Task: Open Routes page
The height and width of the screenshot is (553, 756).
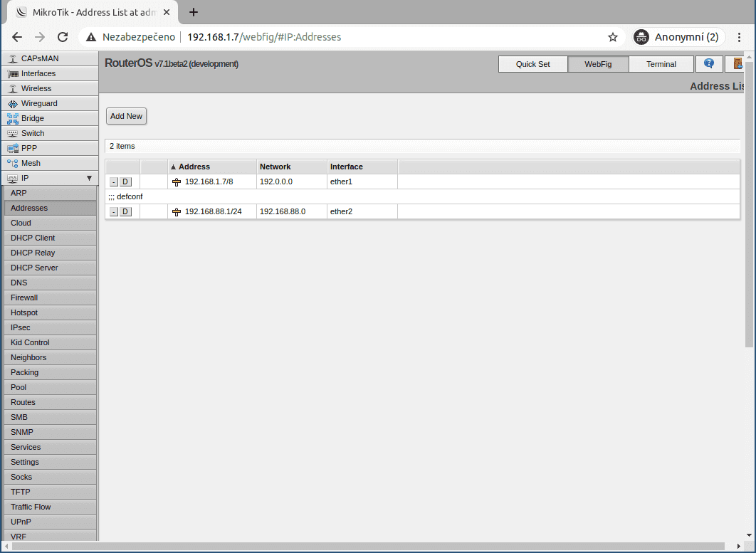Action: [x=50, y=402]
